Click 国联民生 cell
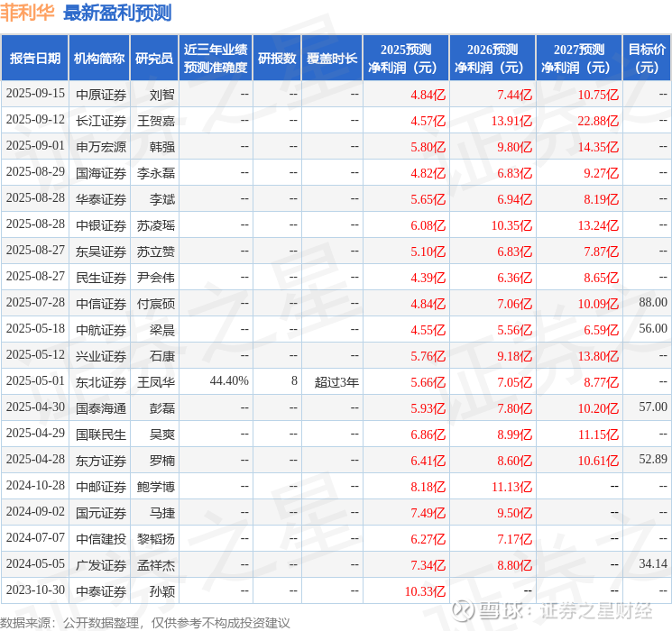672x631 pixels. [x=101, y=434]
